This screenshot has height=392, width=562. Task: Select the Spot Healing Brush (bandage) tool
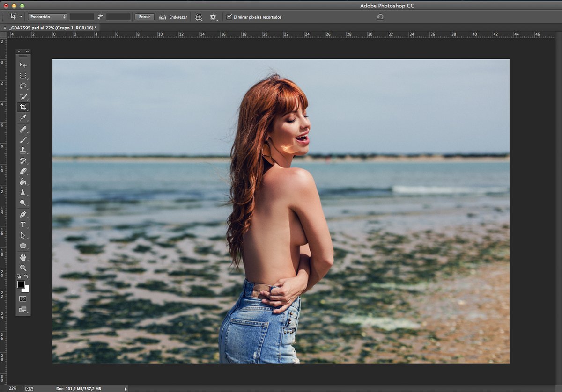coord(23,129)
